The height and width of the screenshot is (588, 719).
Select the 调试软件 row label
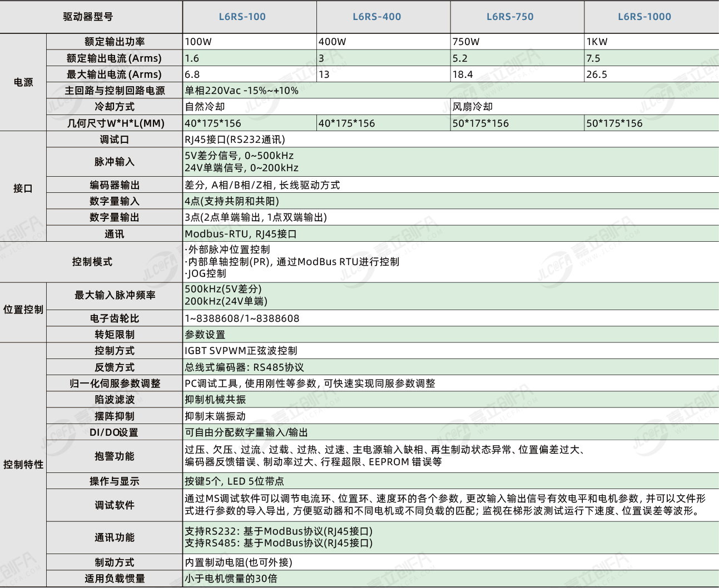click(x=115, y=505)
